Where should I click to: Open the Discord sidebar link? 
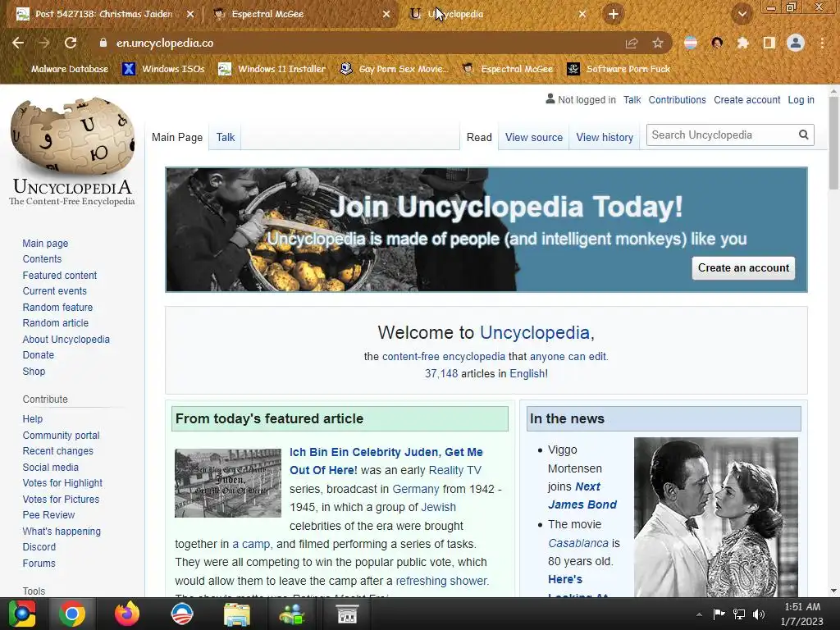click(39, 547)
